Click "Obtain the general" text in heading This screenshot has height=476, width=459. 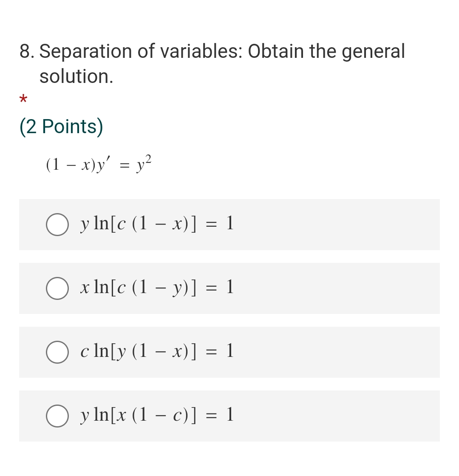pos(326,51)
